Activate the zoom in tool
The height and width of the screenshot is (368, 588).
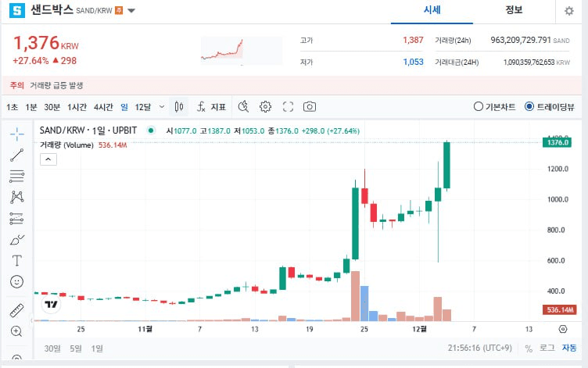coord(16,331)
